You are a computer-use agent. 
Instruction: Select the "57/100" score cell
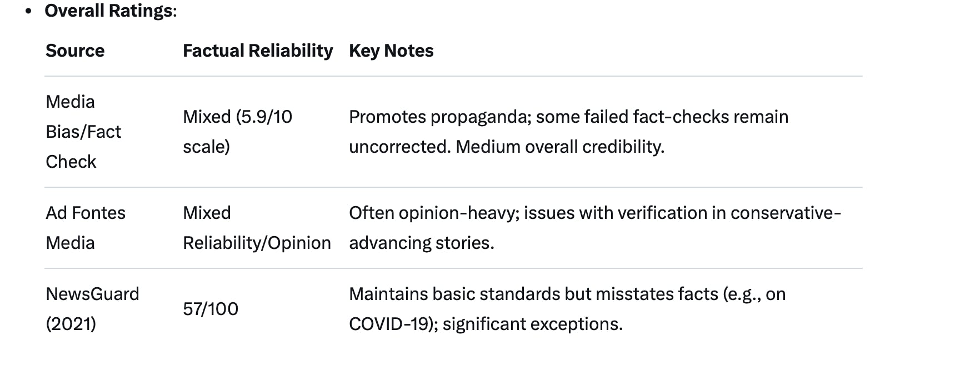(x=211, y=309)
